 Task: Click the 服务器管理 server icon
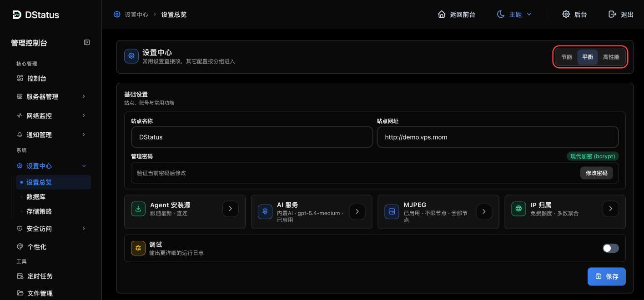[20, 96]
